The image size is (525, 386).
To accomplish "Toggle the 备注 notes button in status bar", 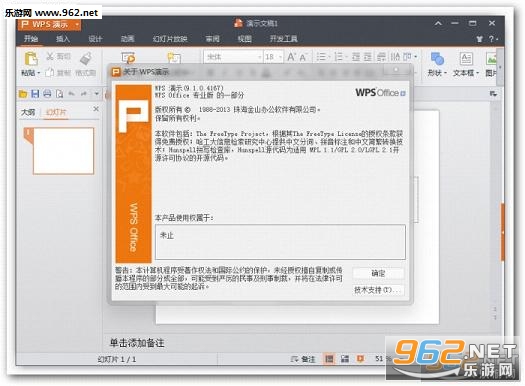I will [303, 359].
